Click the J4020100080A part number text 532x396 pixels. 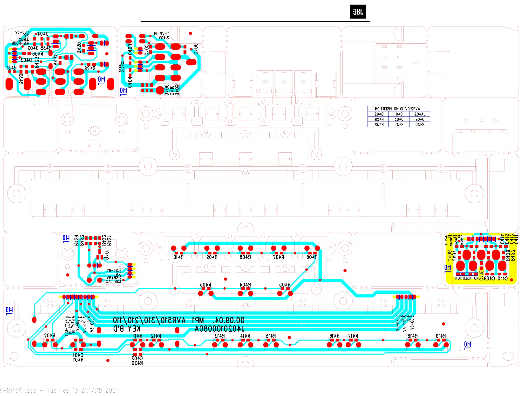coord(219,329)
